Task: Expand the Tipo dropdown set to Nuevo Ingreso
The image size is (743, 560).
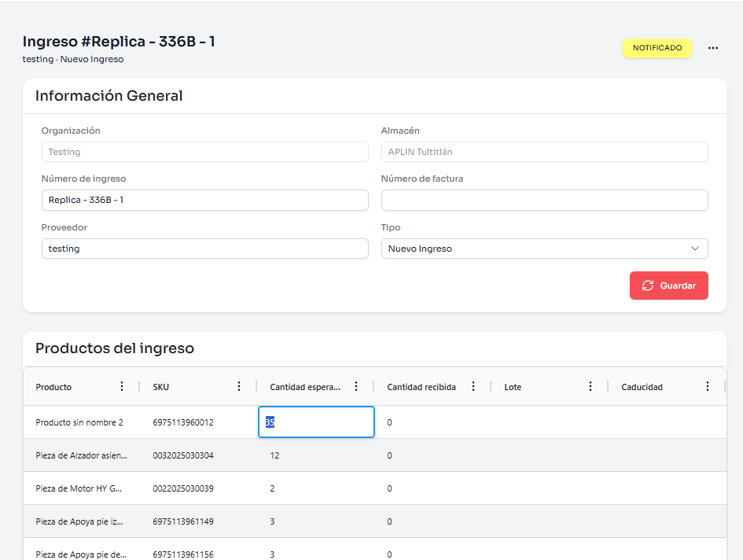Action: (x=544, y=249)
